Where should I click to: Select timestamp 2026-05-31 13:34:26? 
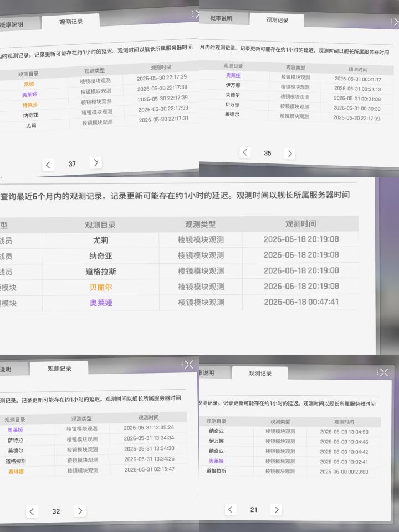click(149, 459)
